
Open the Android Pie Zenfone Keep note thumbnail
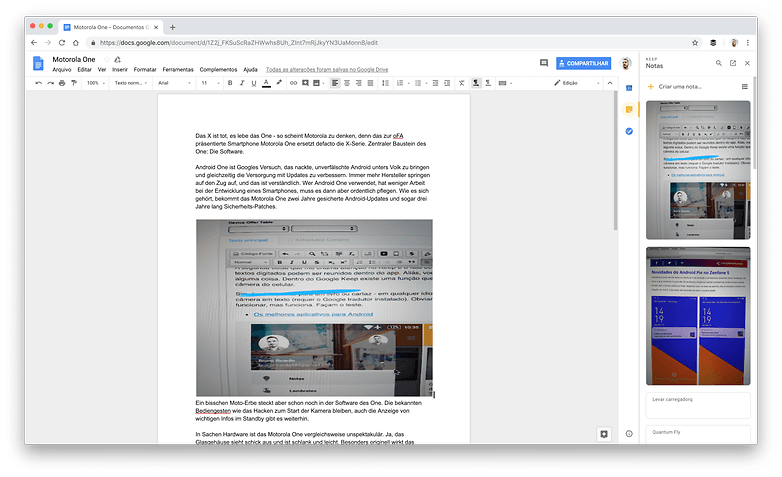[698, 316]
